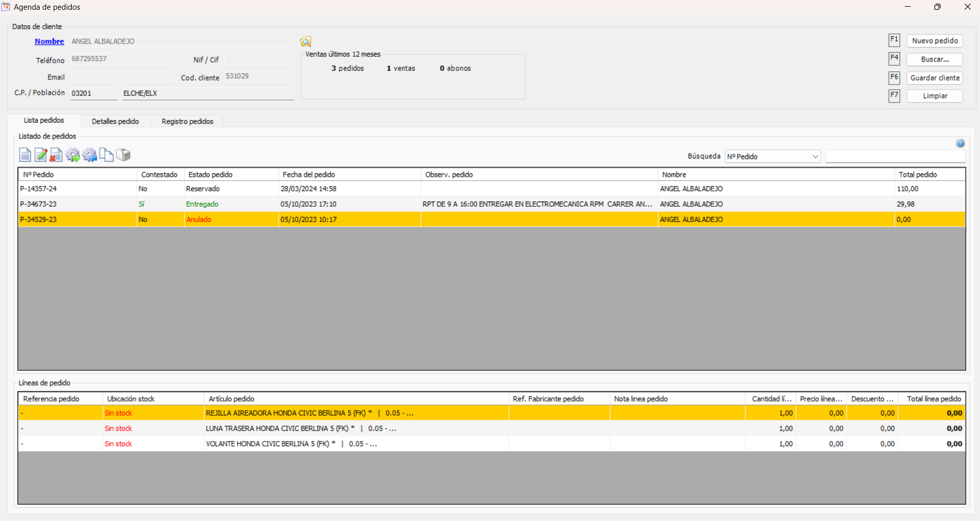Click the edit order pencil icon
The width and height of the screenshot is (980, 521).
click(41, 155)
